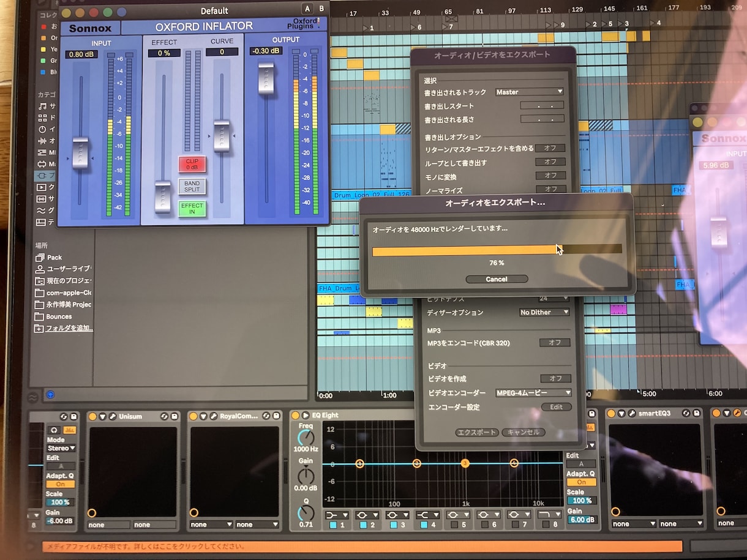The height and width of the screenshot is (560, 747).
Task: Toggle MP3 encode (CBR 320) off switch
Action: point(555,343)
